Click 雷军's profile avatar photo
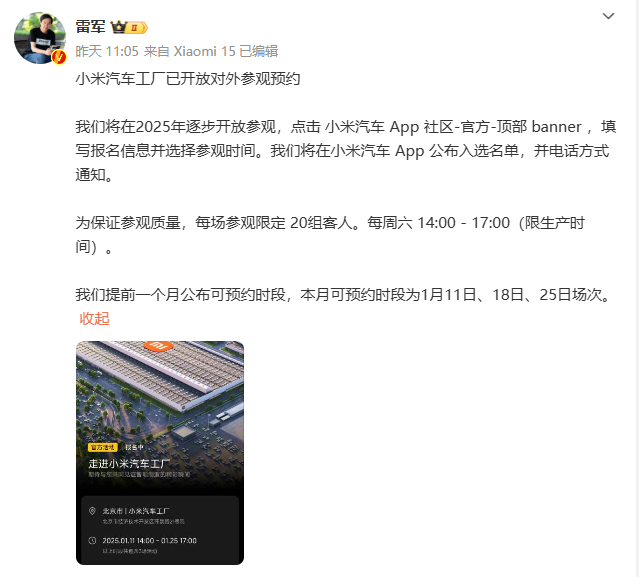The width and height of the screenshot is (639, 577). (40, 38)
